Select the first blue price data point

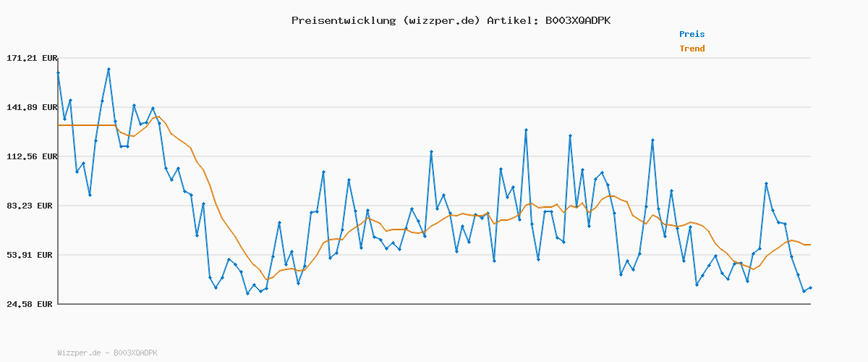click(59, 72)
